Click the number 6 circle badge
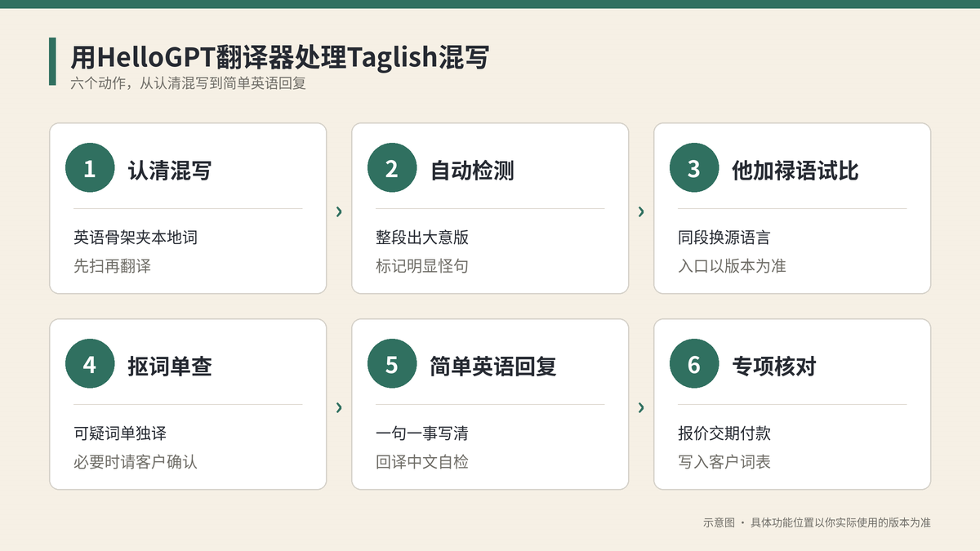This screenshot has width=980, height=551. [x=694, y=364]
